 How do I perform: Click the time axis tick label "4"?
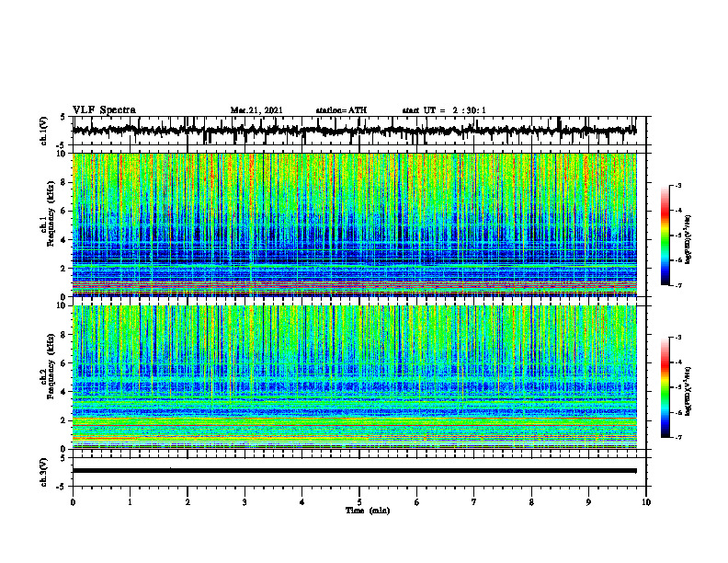(x=302, y=502)
